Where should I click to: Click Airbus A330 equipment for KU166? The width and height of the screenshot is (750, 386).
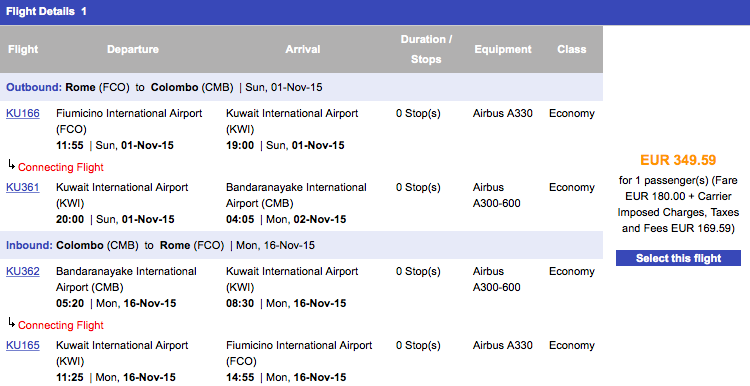coord(503,113)
